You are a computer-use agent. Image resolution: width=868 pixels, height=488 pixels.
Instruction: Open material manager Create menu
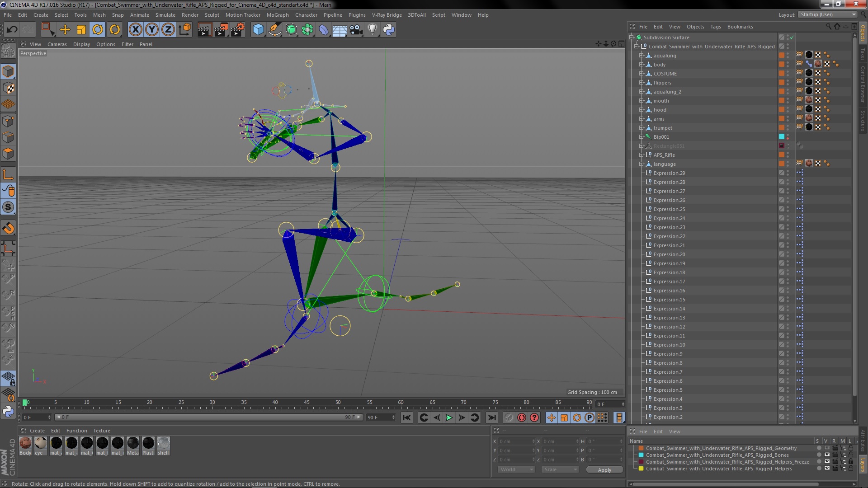pyautogui.click(x=37, y=431)
